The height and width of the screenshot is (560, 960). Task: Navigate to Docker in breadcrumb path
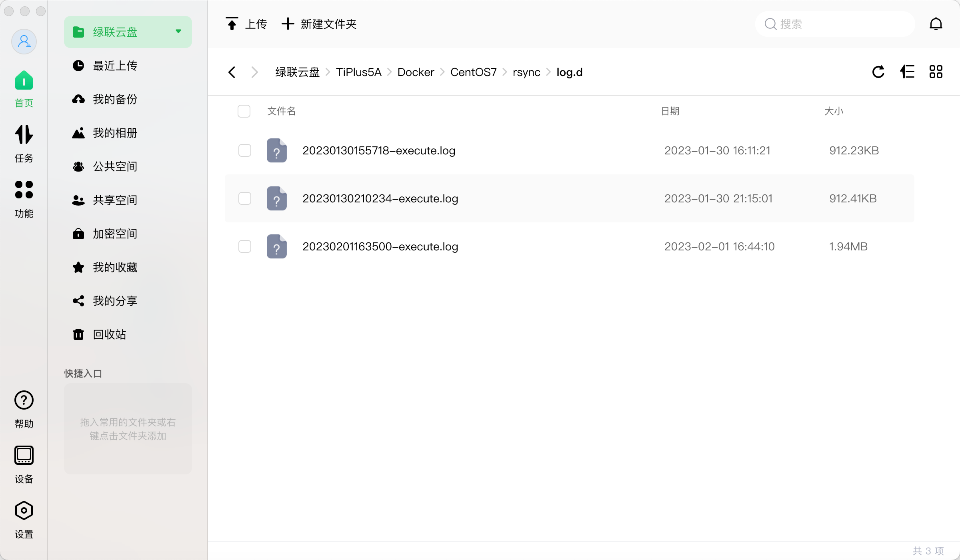(x=416, y=72)
